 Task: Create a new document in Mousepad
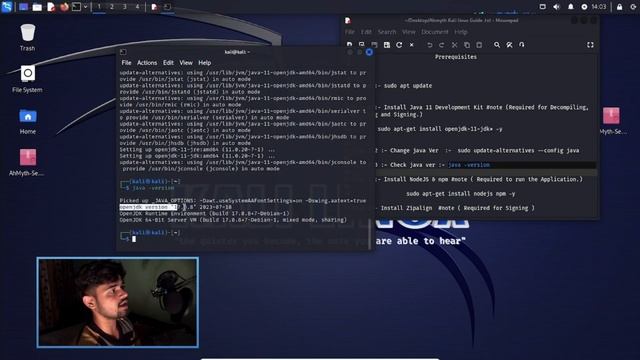pos(349,45)
